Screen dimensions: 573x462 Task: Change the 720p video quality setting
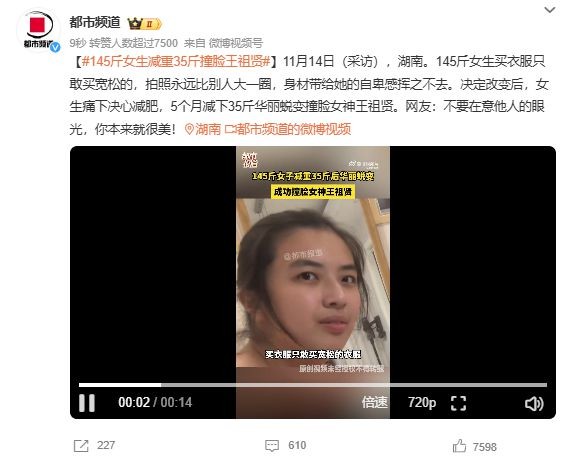422,402
